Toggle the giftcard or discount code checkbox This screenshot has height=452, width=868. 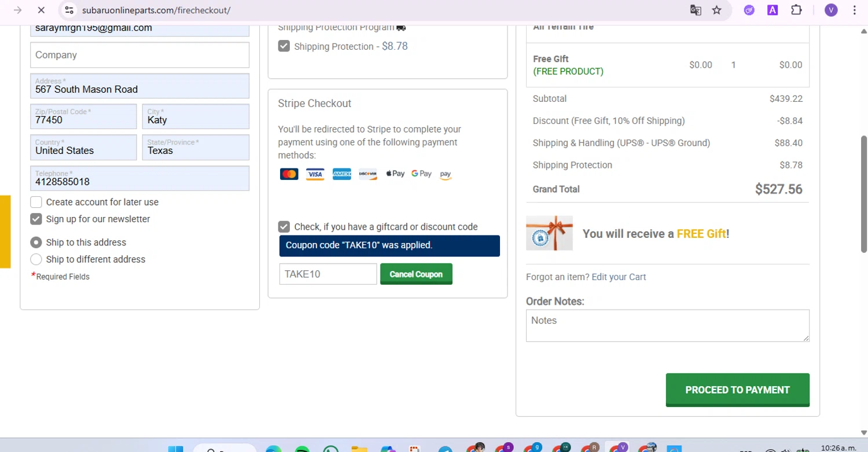click(x=284, y=226)
